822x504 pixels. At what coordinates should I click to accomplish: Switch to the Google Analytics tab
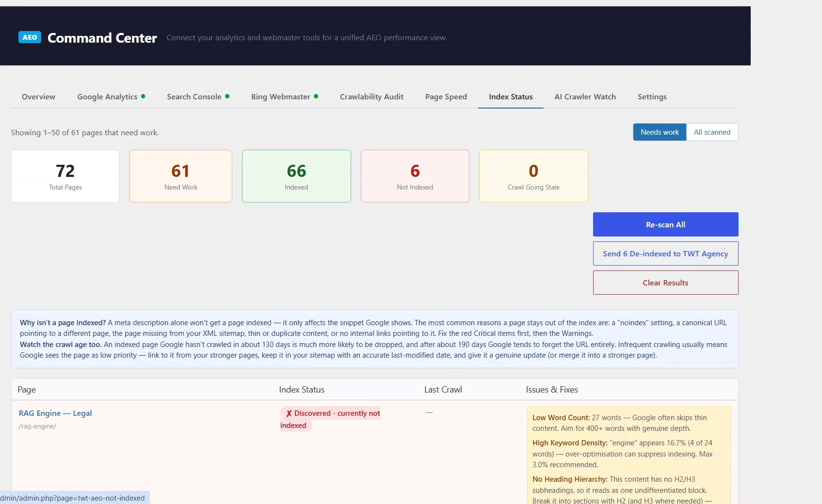pyautogui.click(x=111, y=97)
